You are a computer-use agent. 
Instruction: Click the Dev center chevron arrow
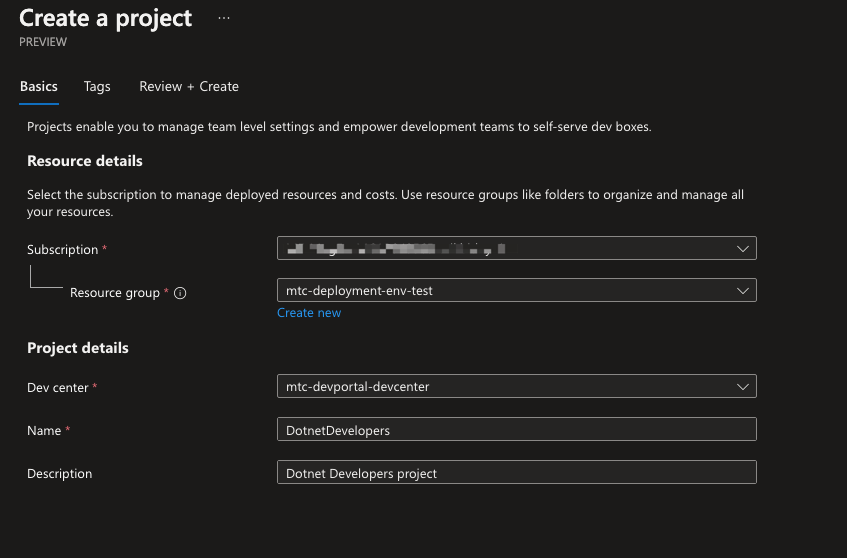point(742,386)
